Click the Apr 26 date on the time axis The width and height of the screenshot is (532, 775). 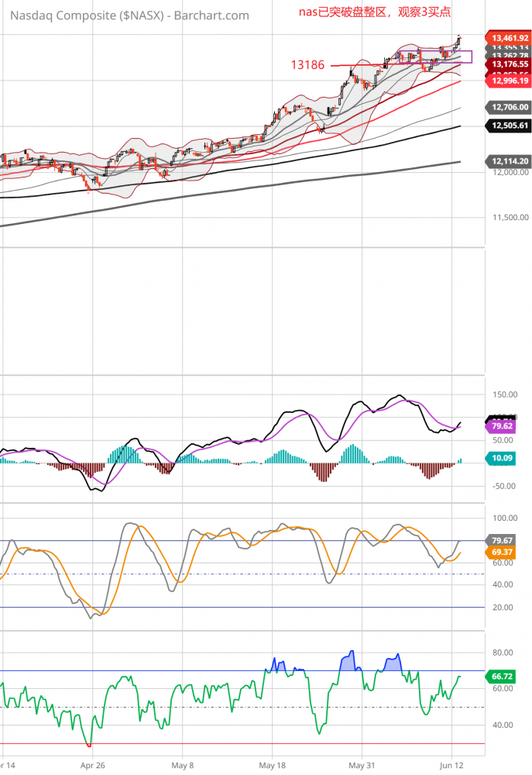92,764
